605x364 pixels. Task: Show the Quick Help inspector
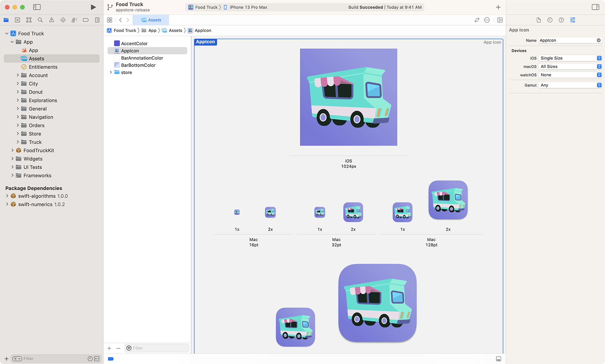[561, 20]
